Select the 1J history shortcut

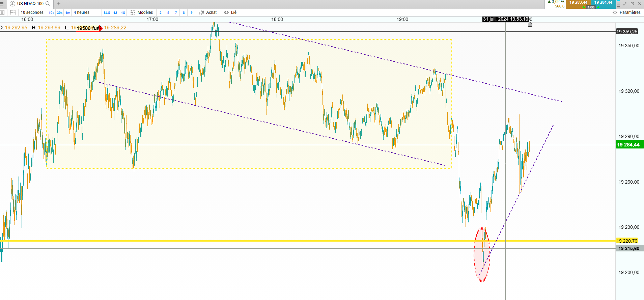[x=115, y=13]
